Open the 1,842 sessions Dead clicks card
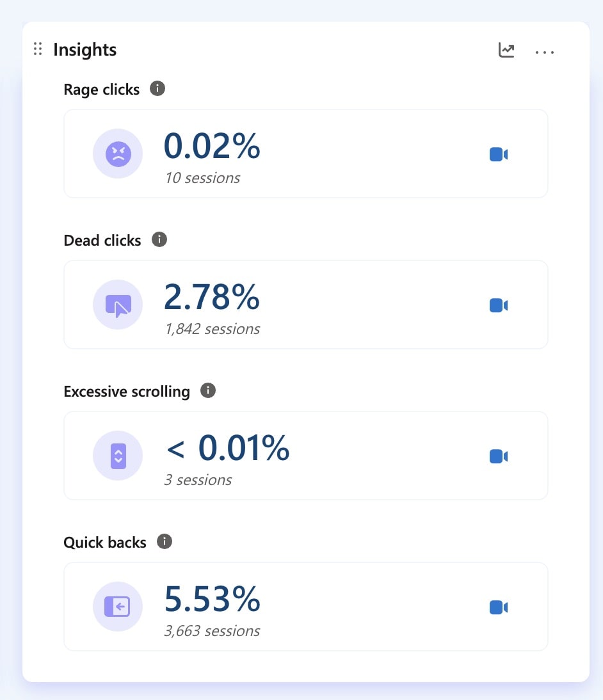This screenshot has height=700, width=603. [212, 330]
